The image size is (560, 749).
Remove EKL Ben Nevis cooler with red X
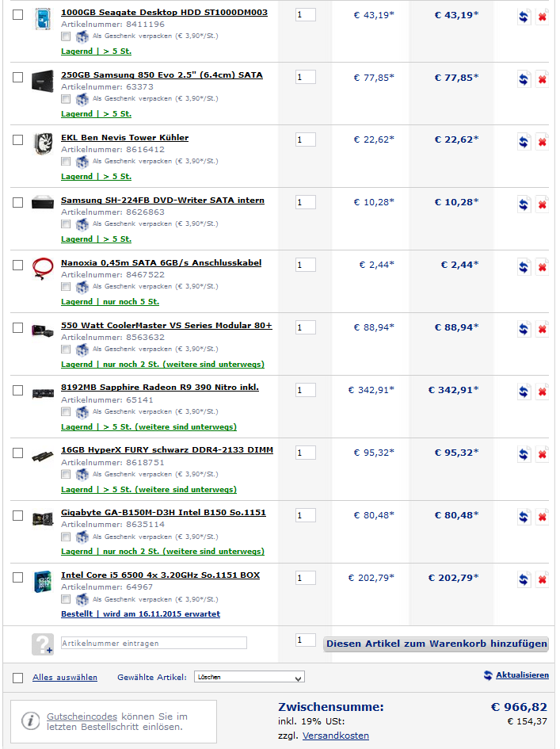click(542, 141)
